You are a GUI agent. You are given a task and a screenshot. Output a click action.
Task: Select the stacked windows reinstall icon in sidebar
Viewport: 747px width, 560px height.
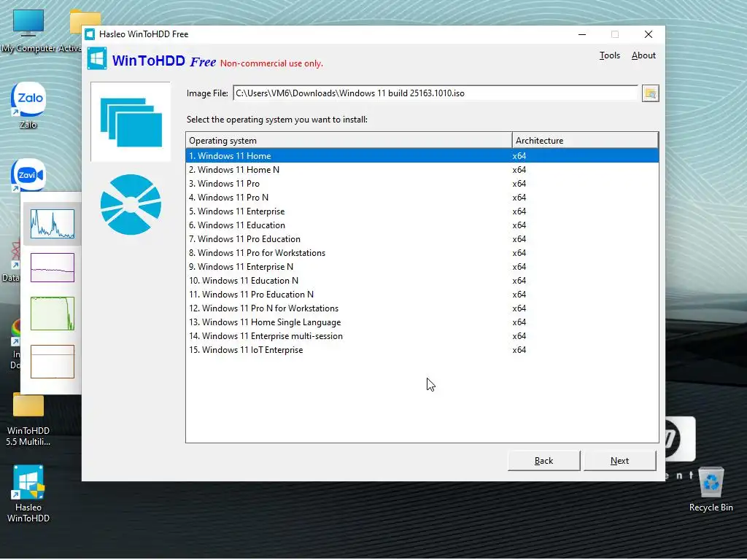(x=131, y=122)
